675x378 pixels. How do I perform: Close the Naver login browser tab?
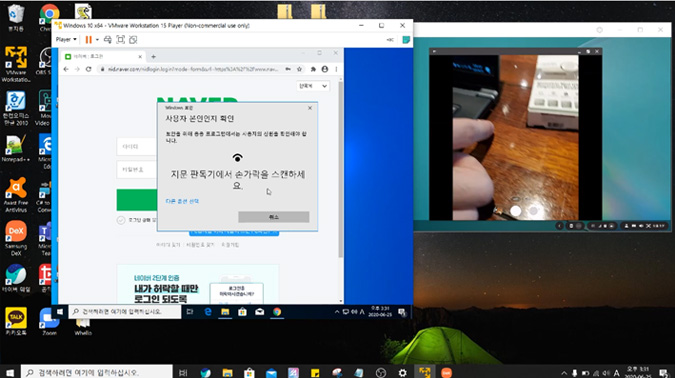140,56
